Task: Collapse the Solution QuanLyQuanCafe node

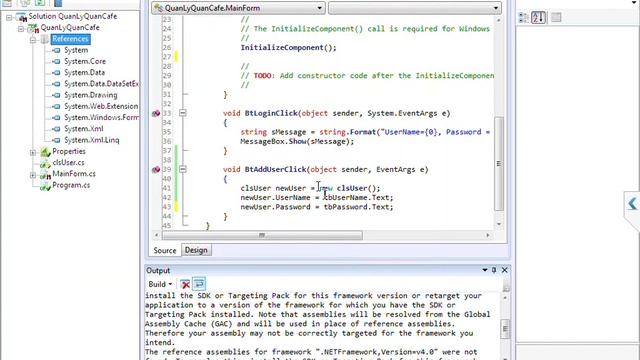Action: tap(9, 18)
